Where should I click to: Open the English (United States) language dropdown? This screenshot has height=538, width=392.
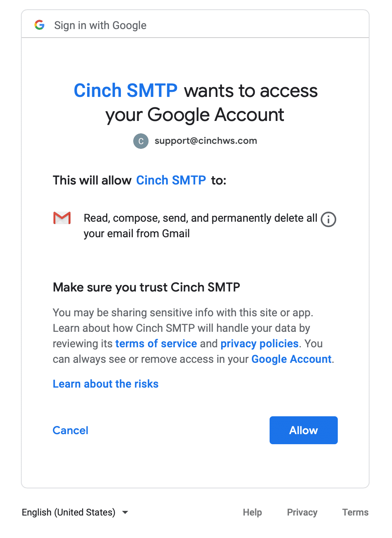pos(69,512)
